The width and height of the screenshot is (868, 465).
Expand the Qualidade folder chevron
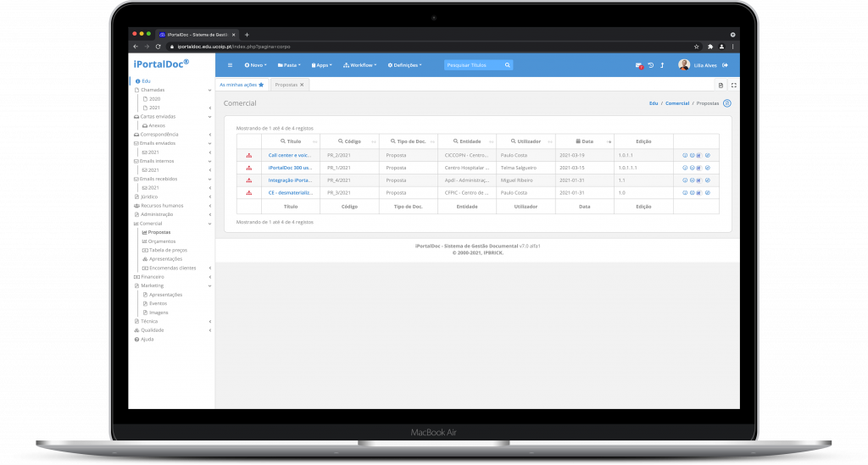[x=210, y=330]
